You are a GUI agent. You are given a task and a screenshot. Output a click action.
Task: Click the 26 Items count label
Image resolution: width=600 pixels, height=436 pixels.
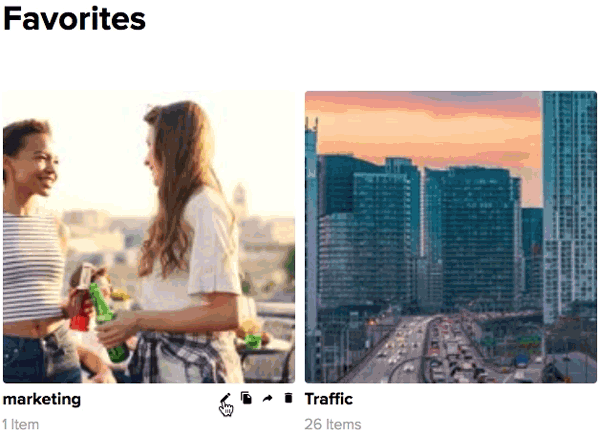point(333,425)
